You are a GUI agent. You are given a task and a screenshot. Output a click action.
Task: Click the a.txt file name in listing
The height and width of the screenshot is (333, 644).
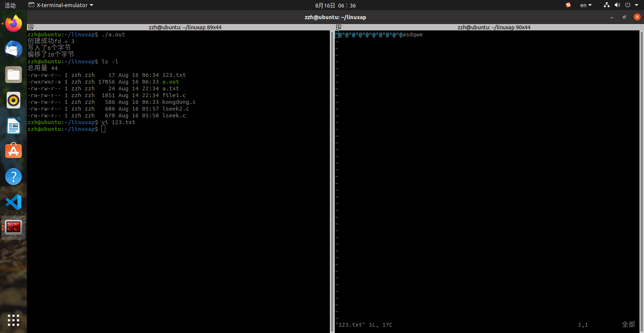pos(171,88)
